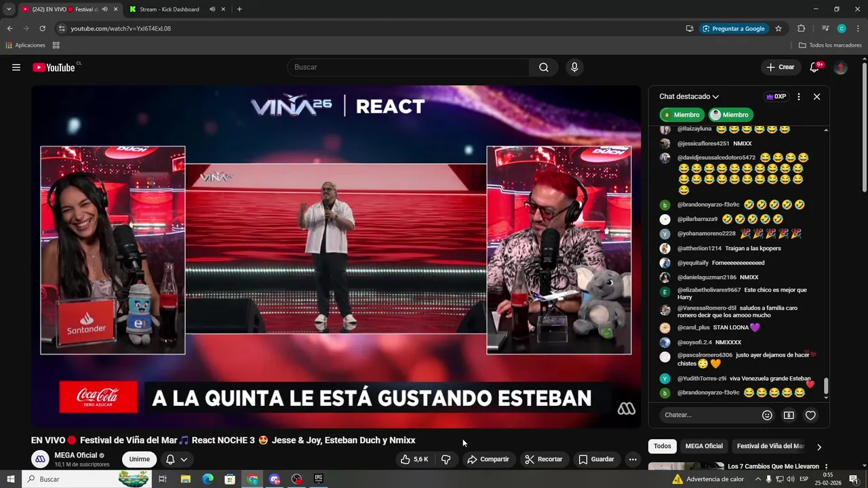Click the page vertical scrollbar
This screenshot has height=488, width=868.
(x=864, y=127)
